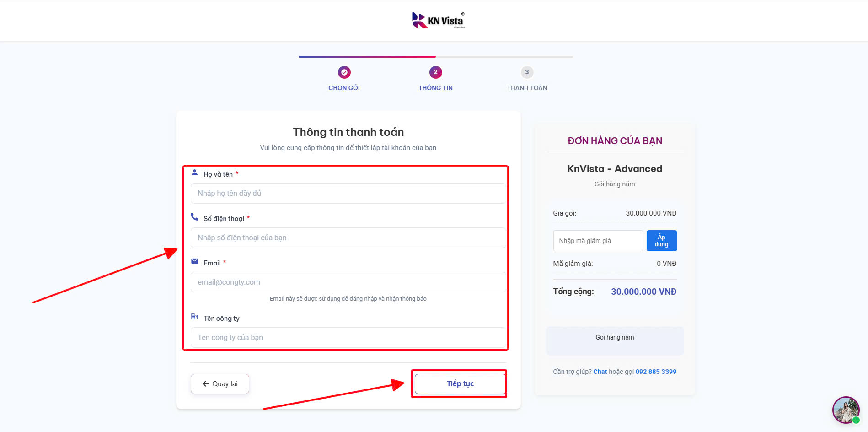868x432 pixels.
Task: Click the KN Vista logo
Action: tap(438, 21)
